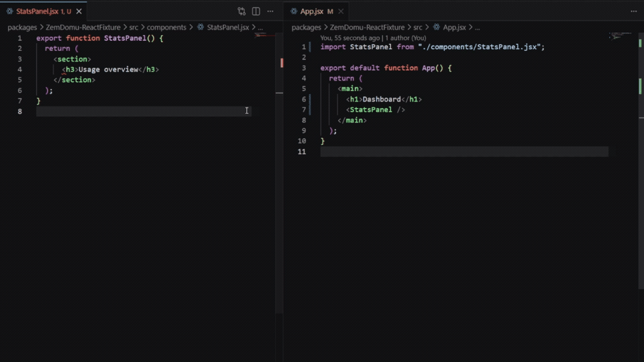Click 'StatsPanel.jsx' in the left breadcrumb

point(228,27)
